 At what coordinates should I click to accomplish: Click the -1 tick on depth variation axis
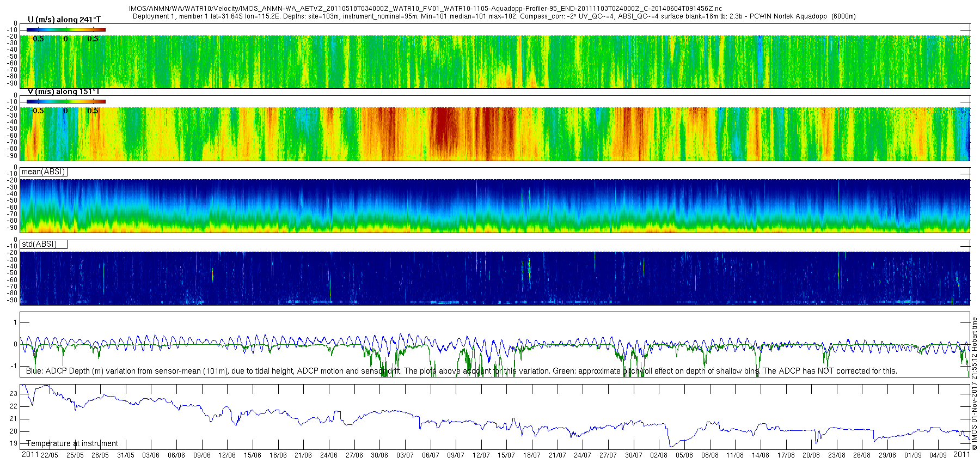tap(14, 366)
